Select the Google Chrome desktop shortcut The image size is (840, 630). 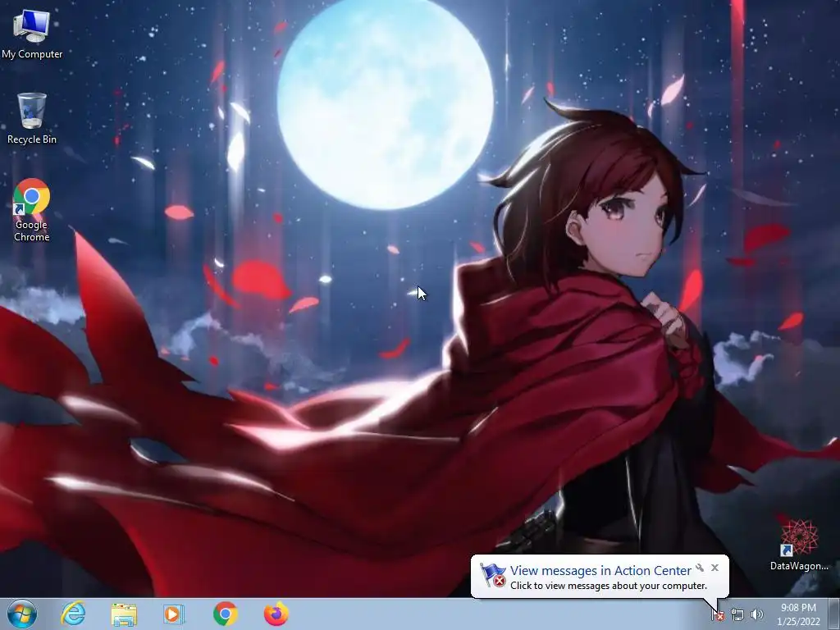[32, 210]
